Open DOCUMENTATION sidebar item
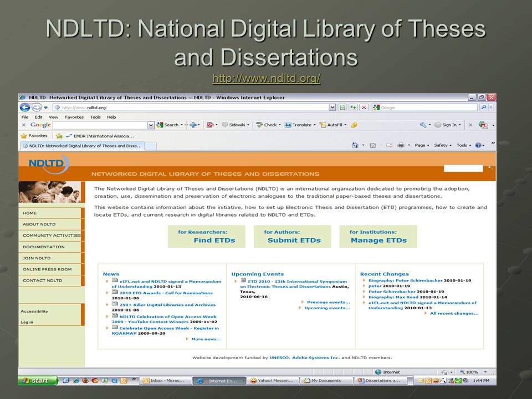532x399 pixels. [49, 247]
